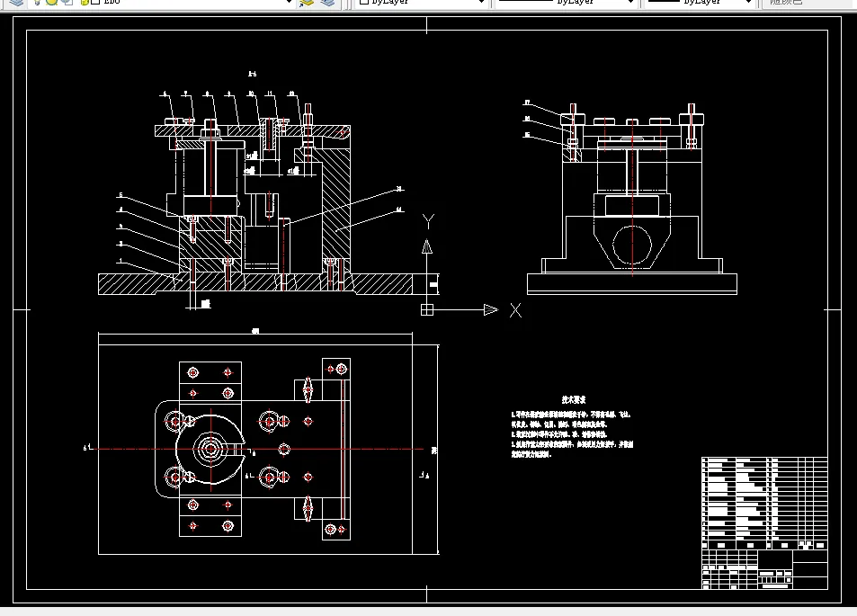Select the title block at bottom right
The height and width of the screenshot is (616, 857).
coord(764,569)
